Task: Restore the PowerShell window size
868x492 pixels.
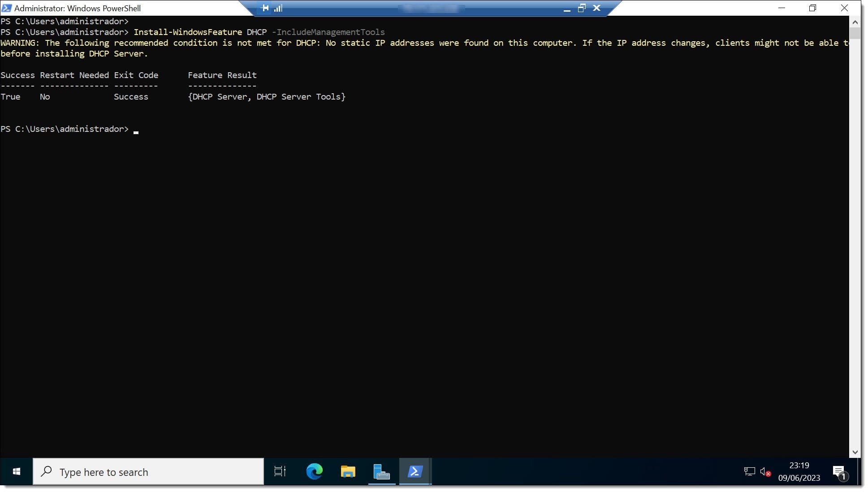Action: [581, 8]
